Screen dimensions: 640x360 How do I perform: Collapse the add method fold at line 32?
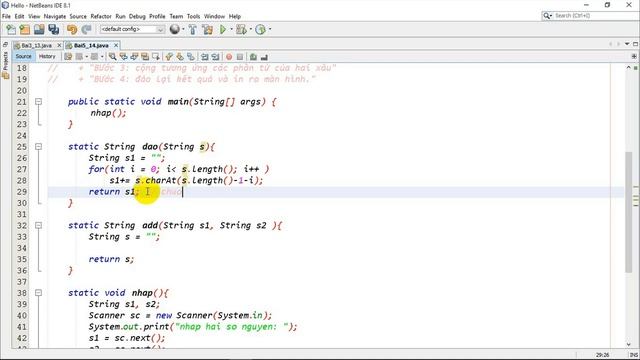38,225
